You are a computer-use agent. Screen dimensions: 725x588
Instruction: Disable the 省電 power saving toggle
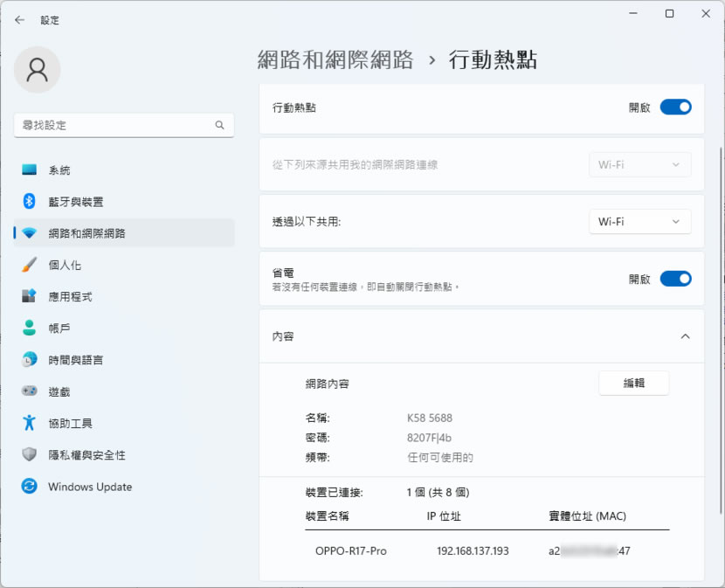pyautogui.click(x=675, y=279)
